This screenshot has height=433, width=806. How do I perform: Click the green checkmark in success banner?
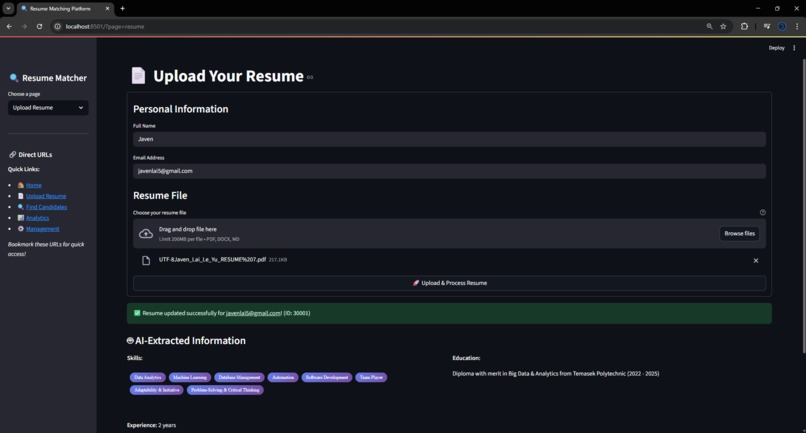137,313
